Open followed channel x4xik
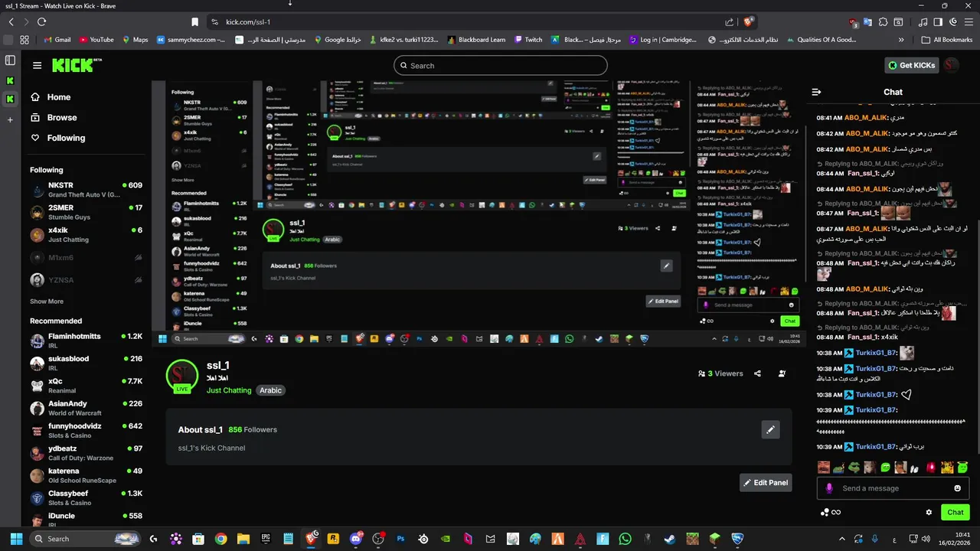Viewport: 980px width, 551px height. pos(86,234)
